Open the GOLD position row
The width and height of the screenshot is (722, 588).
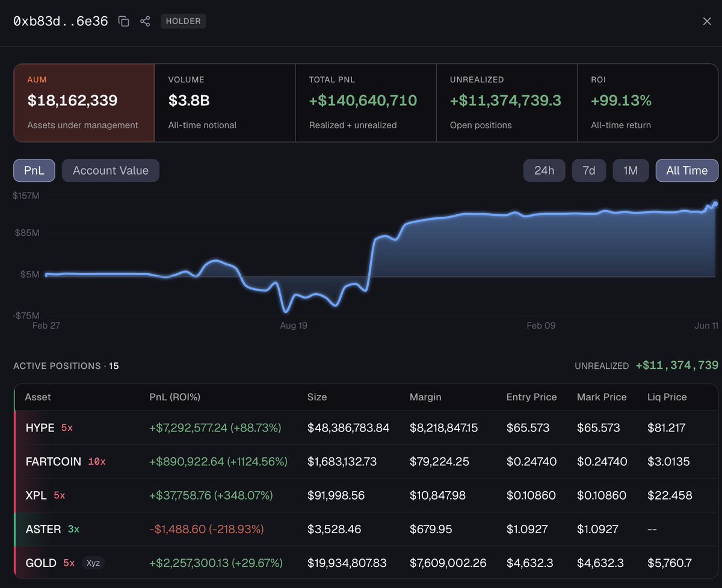[366, 563]
